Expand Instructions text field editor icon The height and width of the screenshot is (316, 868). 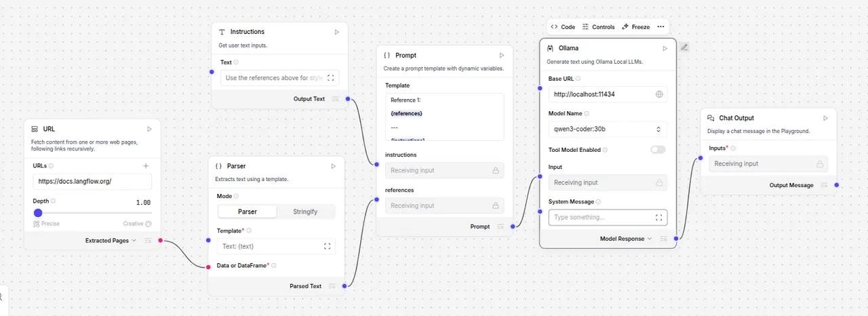(x=331, y=78)
